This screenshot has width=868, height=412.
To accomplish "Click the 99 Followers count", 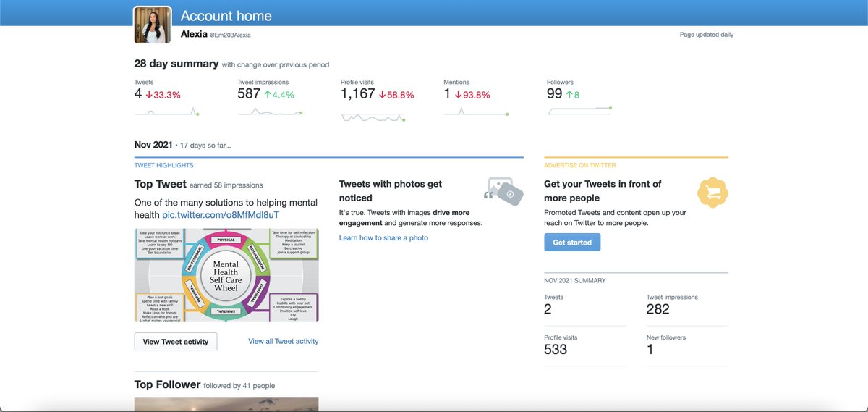I will (555, 94).
